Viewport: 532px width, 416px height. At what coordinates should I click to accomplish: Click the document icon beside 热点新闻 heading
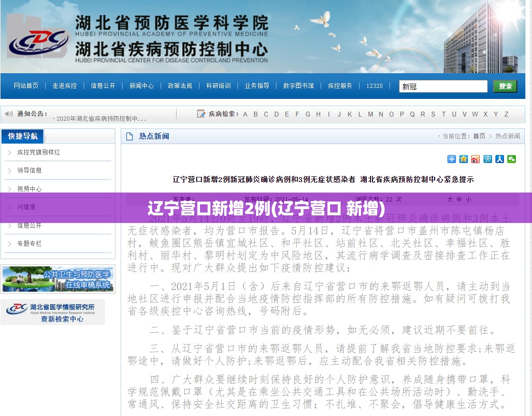pos(130,136)
